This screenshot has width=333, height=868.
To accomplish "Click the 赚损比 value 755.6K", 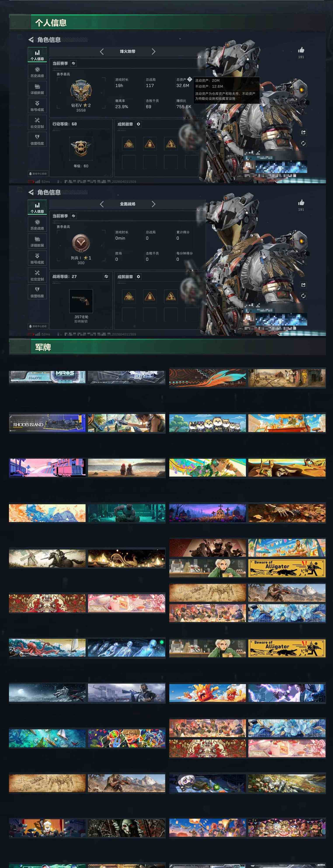I will point(184,107).
